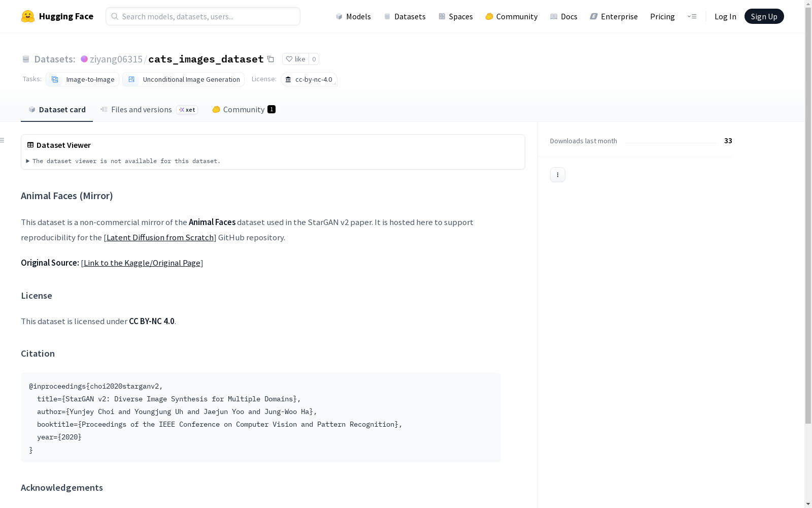This screenshot has width=812, height=508.
Task: Click the Unconditional Image Generation task icon
Action: (x=131, y=79)
